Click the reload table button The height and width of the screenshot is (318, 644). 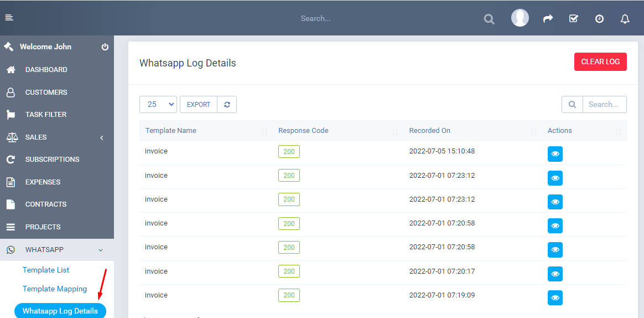tap(227, 104)
